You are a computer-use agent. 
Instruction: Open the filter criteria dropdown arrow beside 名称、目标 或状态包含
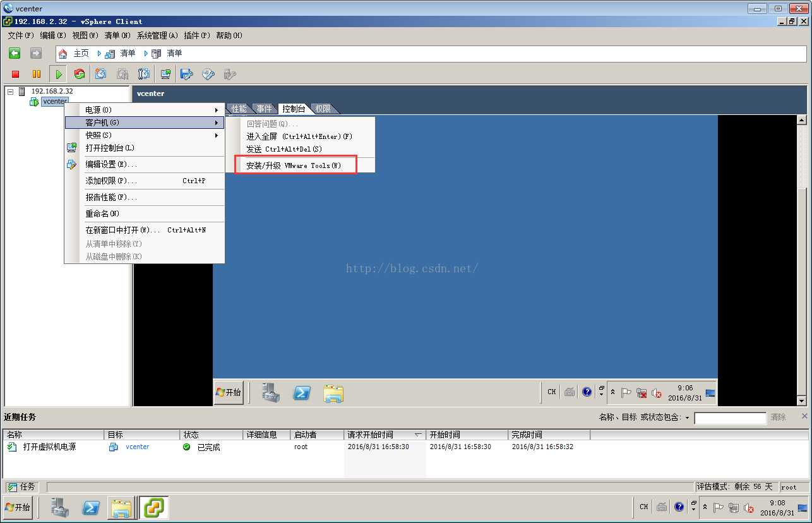(687, 418)
